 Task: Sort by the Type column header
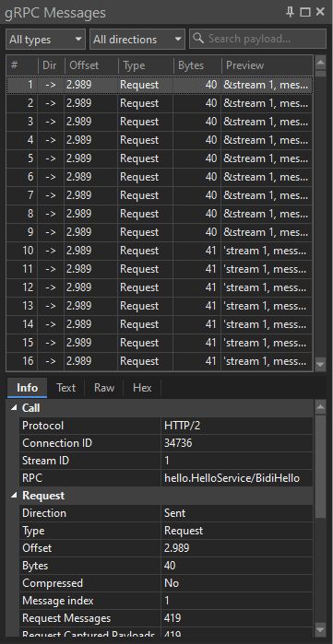pos(146,65)
